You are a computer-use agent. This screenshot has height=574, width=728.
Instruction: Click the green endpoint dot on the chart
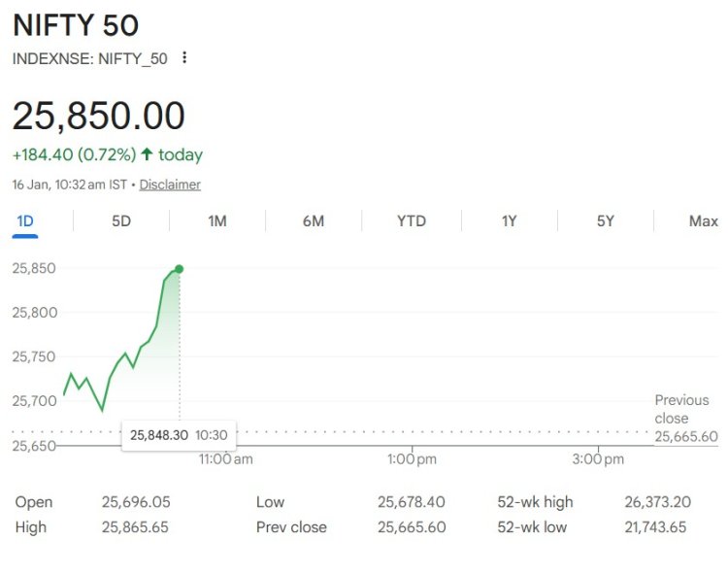coord(180,269)
